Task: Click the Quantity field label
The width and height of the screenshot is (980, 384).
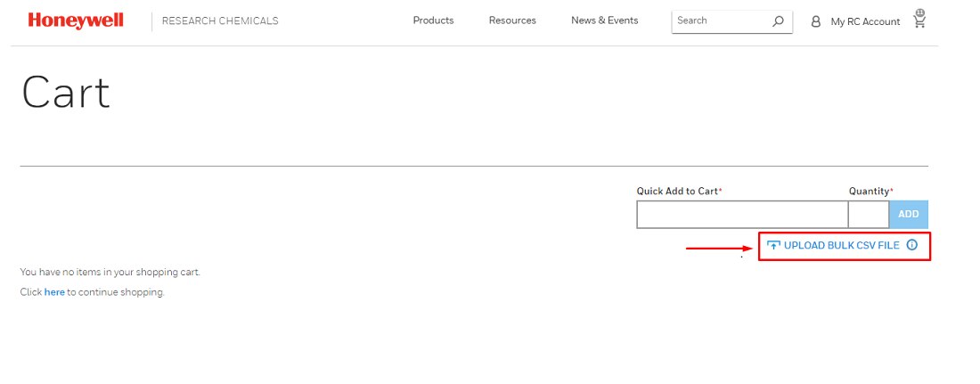Action: click(x=869, y=192)
